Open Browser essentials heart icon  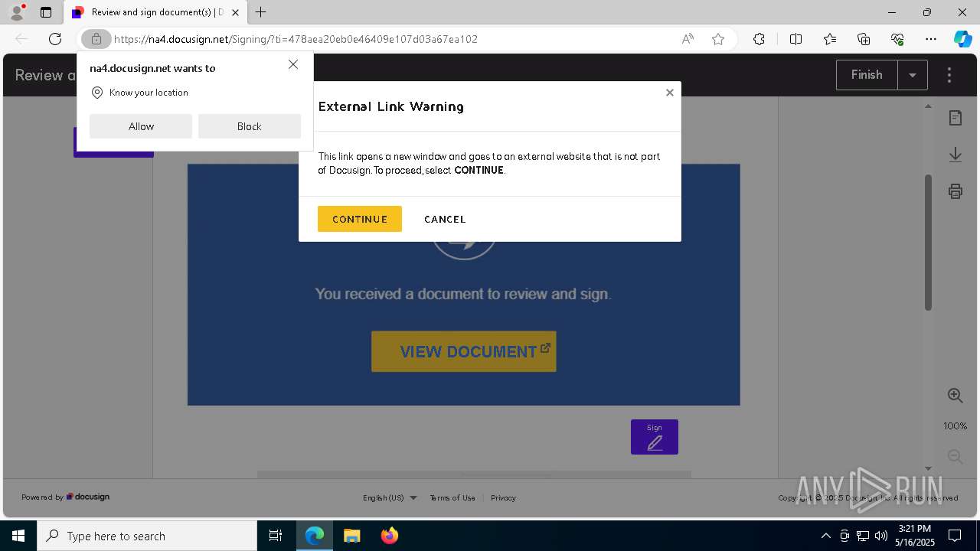897,39
